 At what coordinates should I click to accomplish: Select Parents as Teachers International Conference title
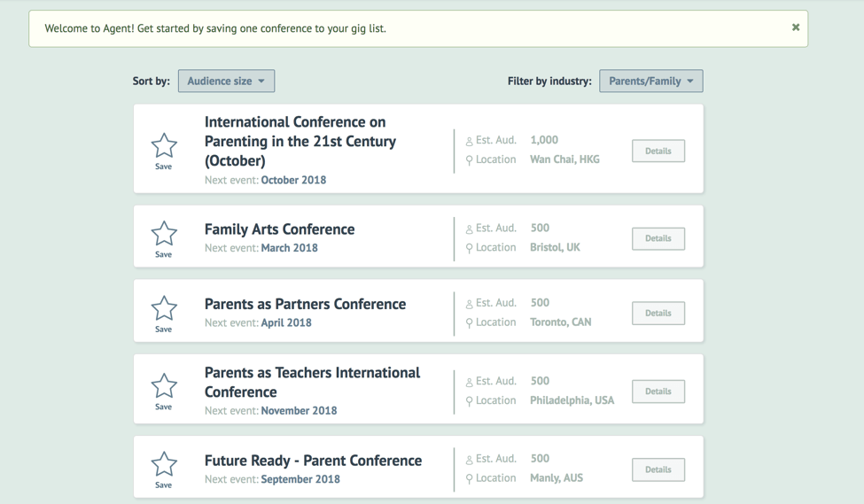[x=312, y=382]
